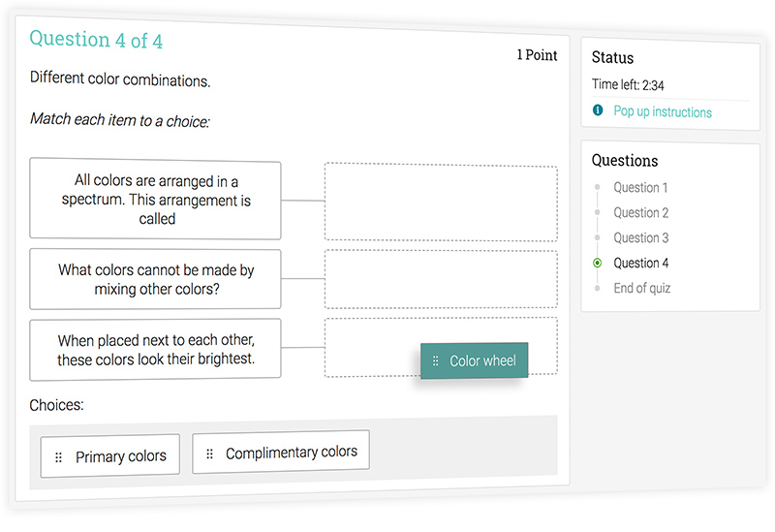Select End of quiz in Questions panel
The height and width of the screenshot is (532, 775).
(x=642, y=288)
